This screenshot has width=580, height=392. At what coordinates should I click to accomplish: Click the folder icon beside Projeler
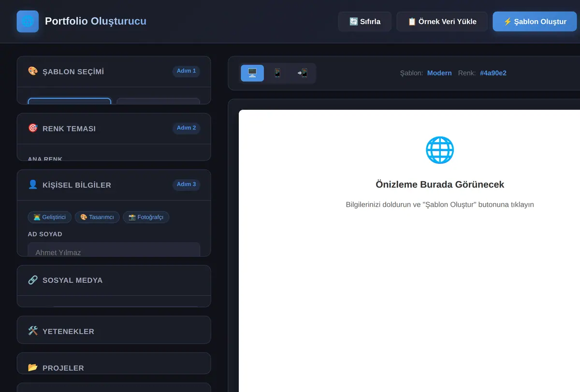[x=33, y=367]
